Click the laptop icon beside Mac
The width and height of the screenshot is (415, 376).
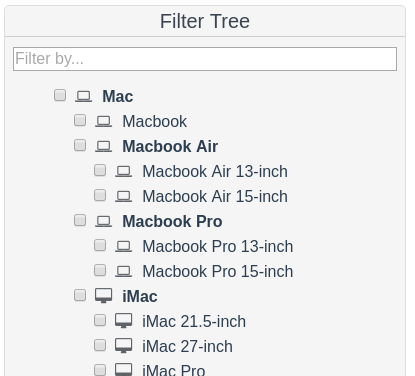[x=83, y=96]
